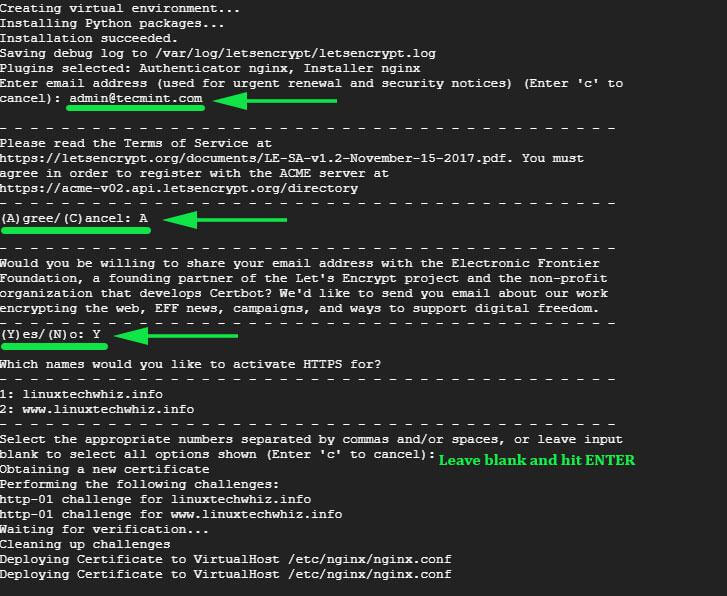Click the green underline below the email address

135,108
